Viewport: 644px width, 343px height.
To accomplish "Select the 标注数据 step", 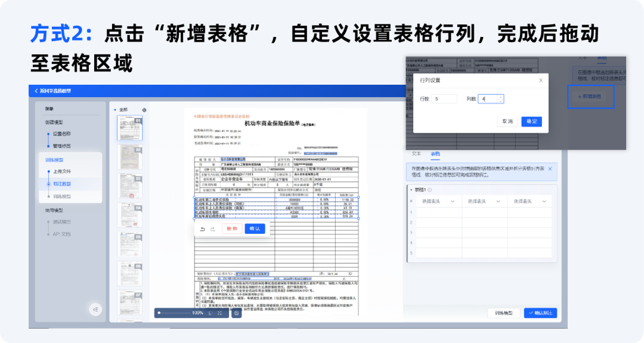I will (x=62, y=184).
